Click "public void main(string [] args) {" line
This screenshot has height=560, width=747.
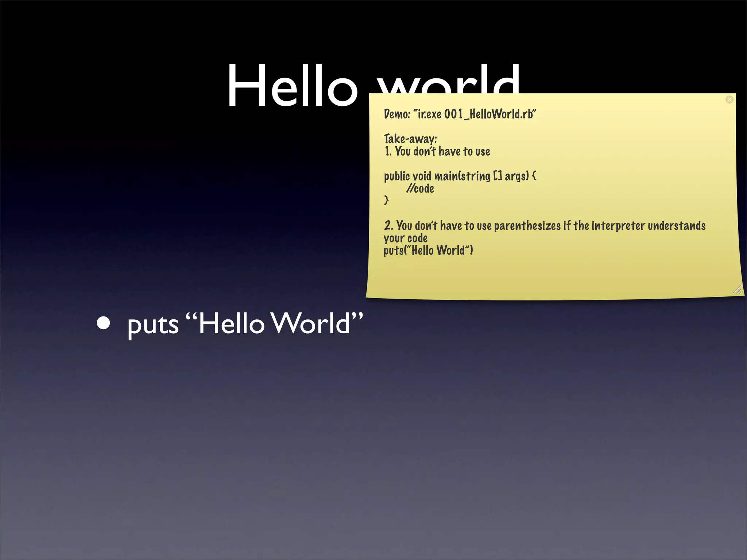click(x=460, y=176)
